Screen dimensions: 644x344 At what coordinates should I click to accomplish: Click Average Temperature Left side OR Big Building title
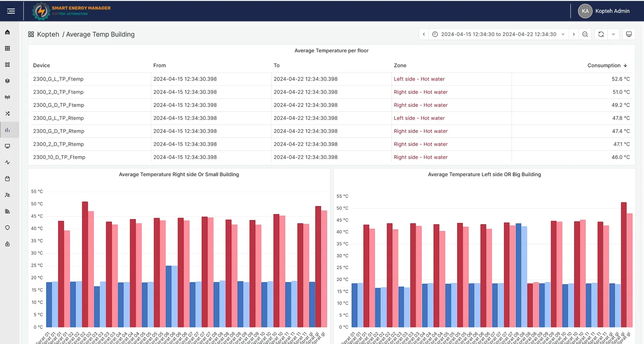(x=484, y=175)
